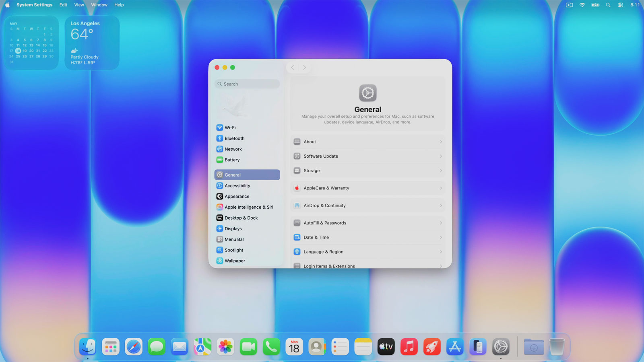Click the settings Search field
Image resolution: width=644 pixels, height=362 pixels.
[247, 84]
